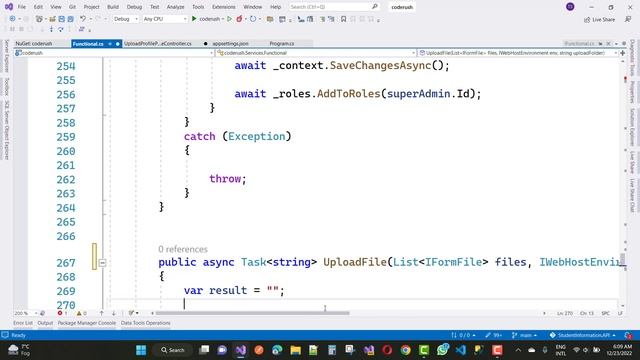Open the Debug configuration dropdown
Screen dimensions: 640x360
(126, 19)
